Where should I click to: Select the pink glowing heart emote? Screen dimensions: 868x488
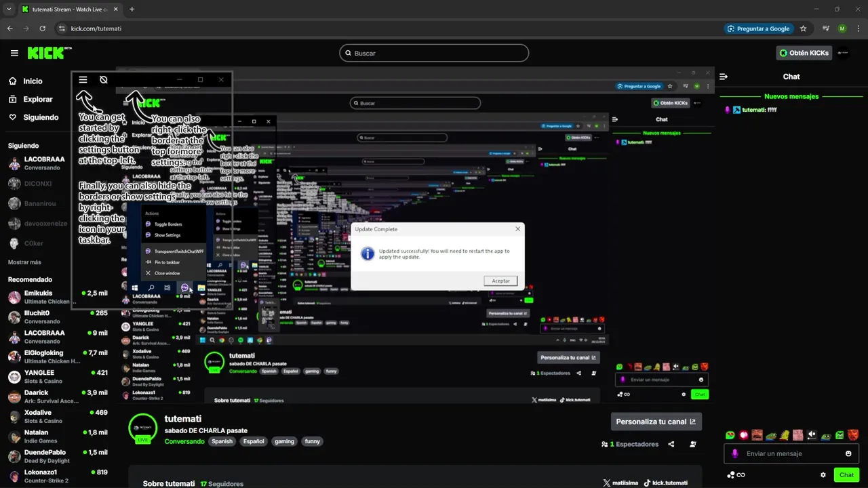[x=744, y=435]
